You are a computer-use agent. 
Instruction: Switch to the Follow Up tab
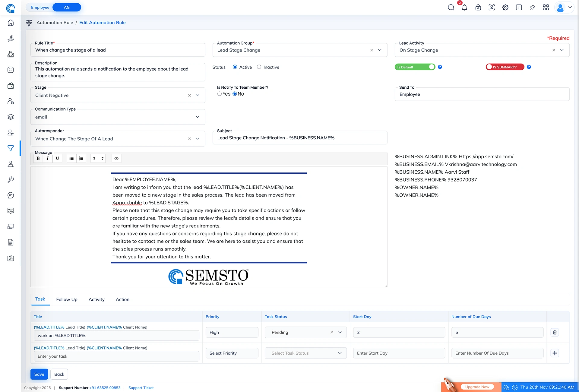coord(67,299)
